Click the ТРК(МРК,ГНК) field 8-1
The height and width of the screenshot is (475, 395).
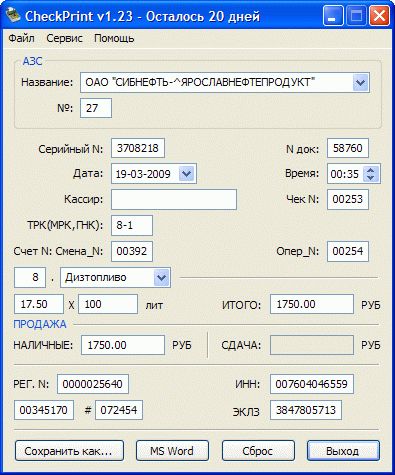coord(132,225)
